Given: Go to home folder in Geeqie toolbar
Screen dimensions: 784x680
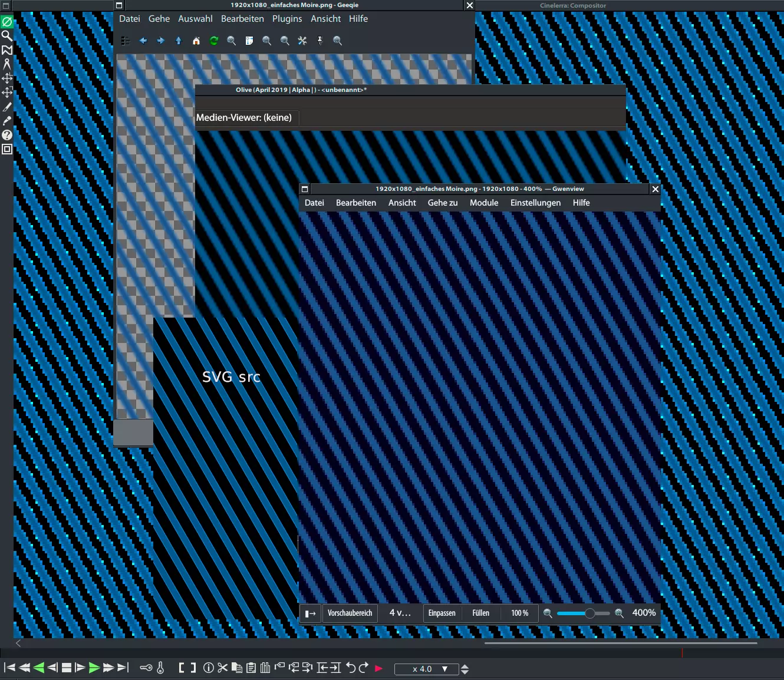Looking at the screenshot, I should tap(196, 41).
